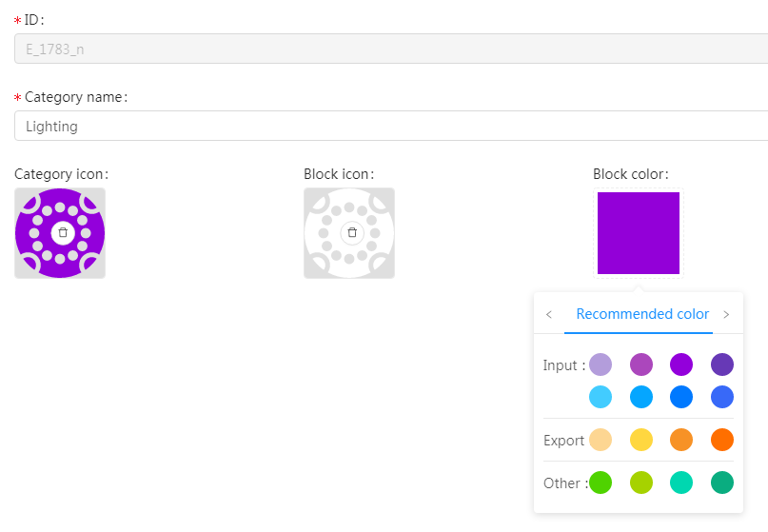Remove the block icon image
The width and height of the screenshot is (768, 532).
coord(352,232)
